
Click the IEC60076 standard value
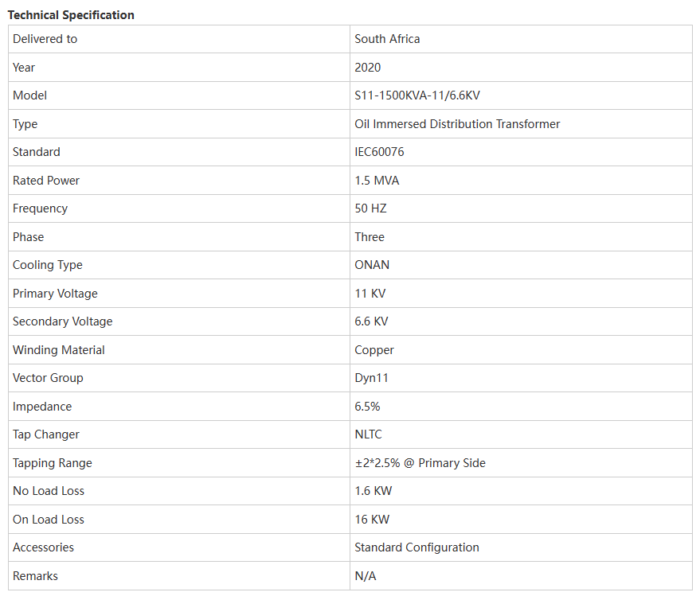point(379,152)
